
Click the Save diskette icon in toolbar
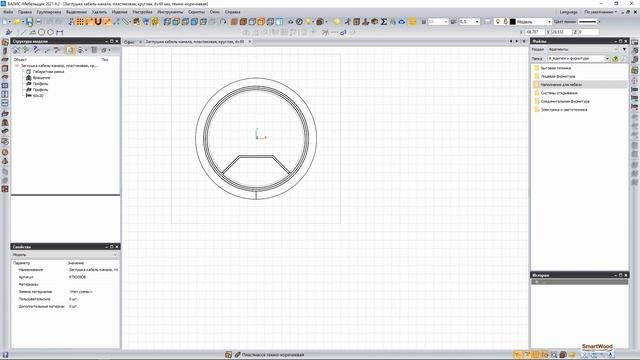click(x=29, y=22)
